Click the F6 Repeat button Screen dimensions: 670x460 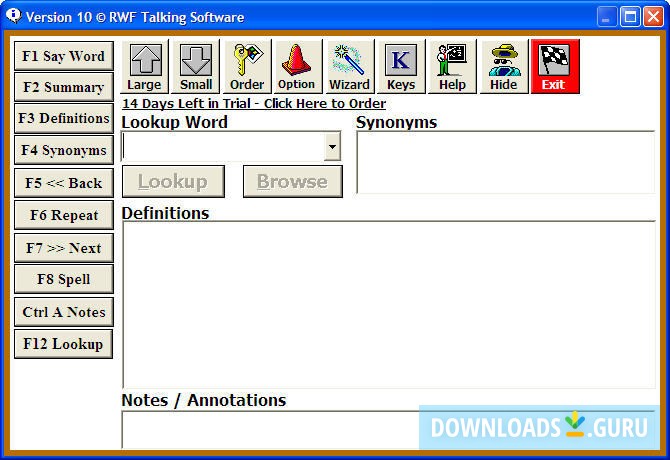[64, 215]
